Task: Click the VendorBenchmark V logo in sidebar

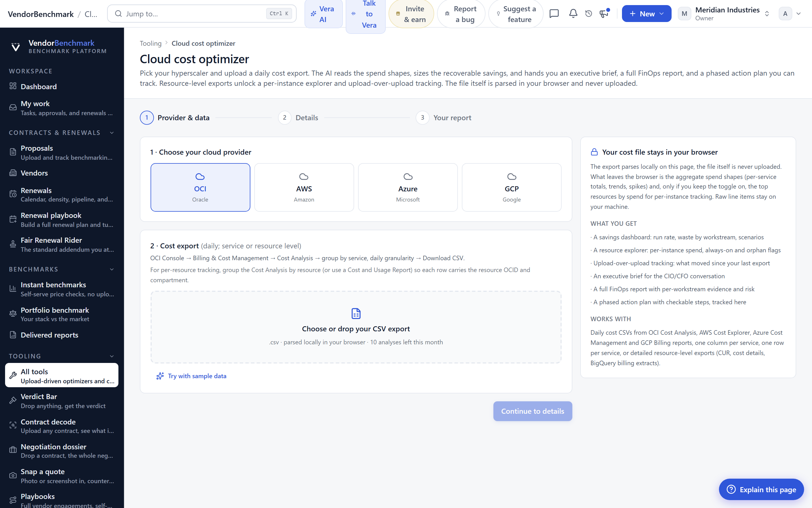Action: click(x=16, y=47)
